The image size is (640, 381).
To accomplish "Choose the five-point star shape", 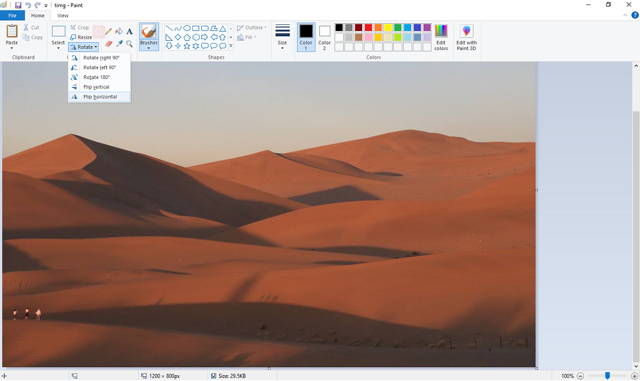I will point(187,46).
